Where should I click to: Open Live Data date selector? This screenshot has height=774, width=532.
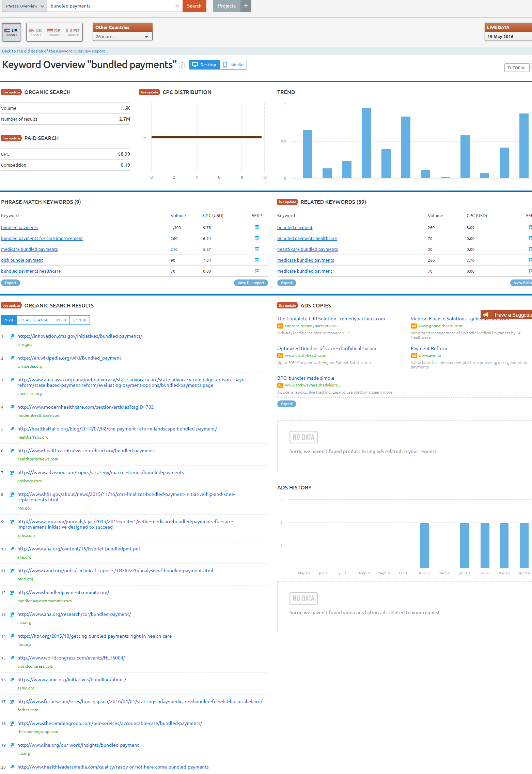(508, 36)
